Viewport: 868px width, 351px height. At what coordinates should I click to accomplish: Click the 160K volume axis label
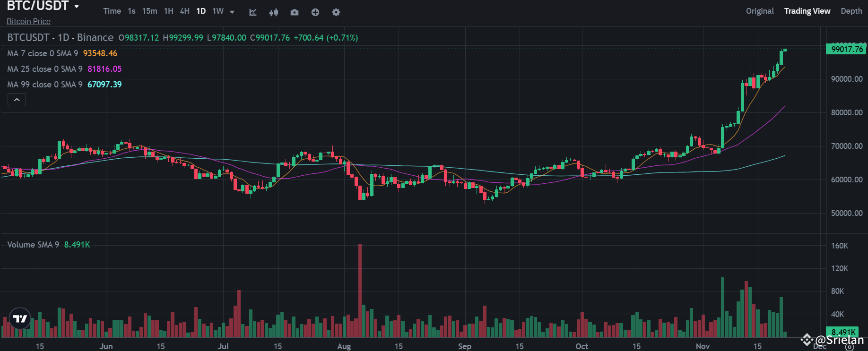pyautogui.click(x=840, y=246)
